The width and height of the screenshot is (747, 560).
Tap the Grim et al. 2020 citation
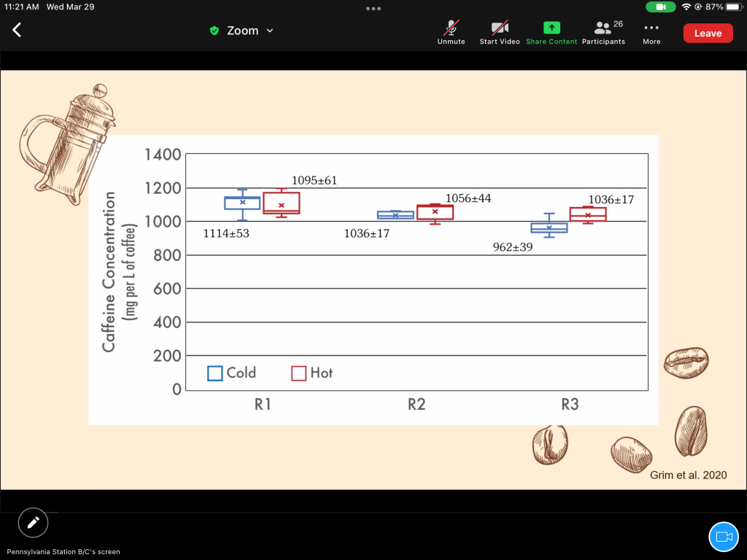[688, 475]
